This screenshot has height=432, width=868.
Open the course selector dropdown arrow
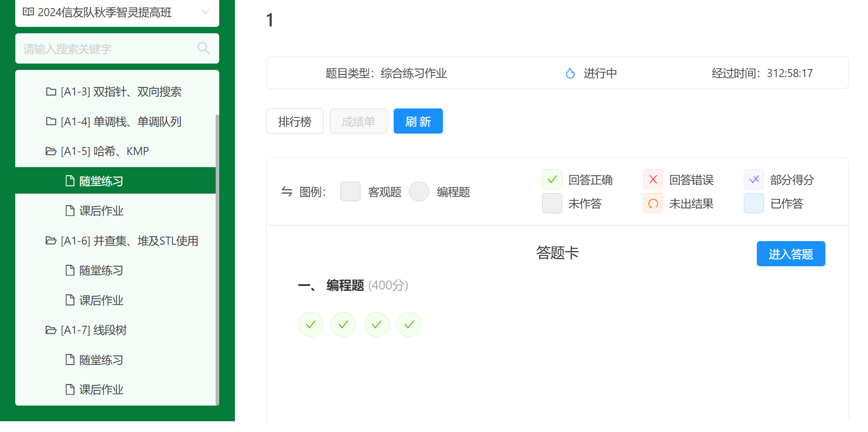205,12
